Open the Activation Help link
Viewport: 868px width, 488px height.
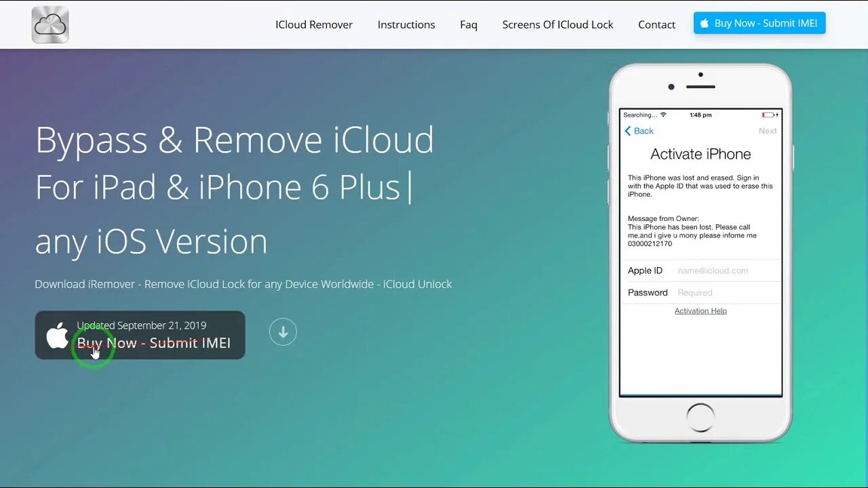coord(701,310)
